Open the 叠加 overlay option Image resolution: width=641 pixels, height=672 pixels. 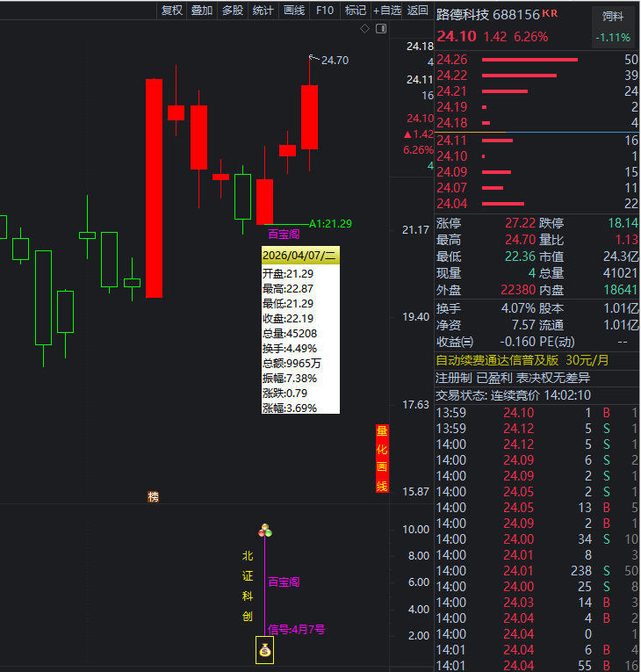(x=202, y=11)
